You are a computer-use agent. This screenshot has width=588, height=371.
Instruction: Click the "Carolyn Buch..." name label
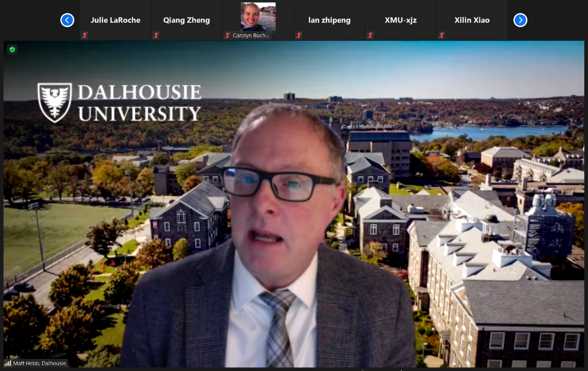[251, 35]
